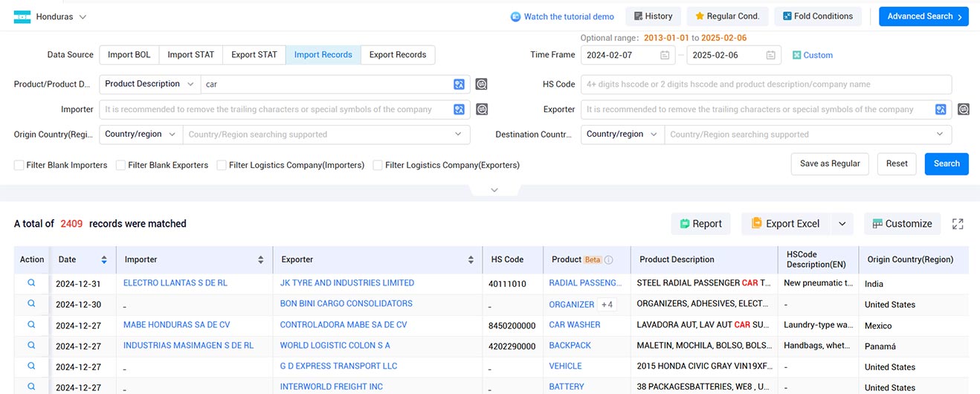
Task: Open Advanced Search
Action: pos(923,16)
